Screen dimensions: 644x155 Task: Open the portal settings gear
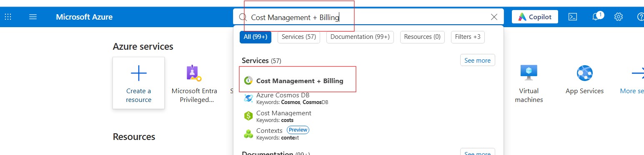click(x=619, y=17)
